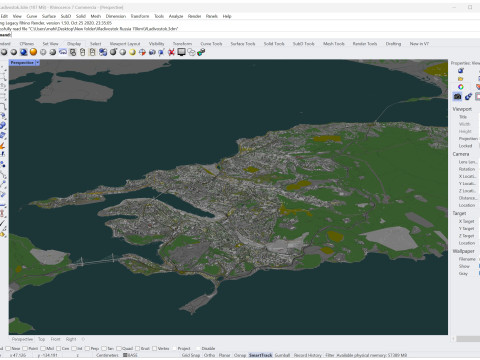
Task: Click the Filter pane in status bar
Action: 330,355
